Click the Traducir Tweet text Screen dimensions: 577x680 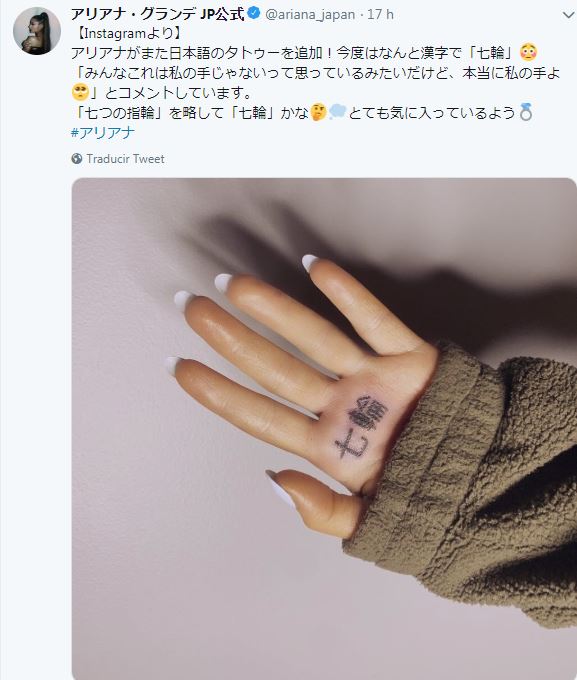[125, 159]
